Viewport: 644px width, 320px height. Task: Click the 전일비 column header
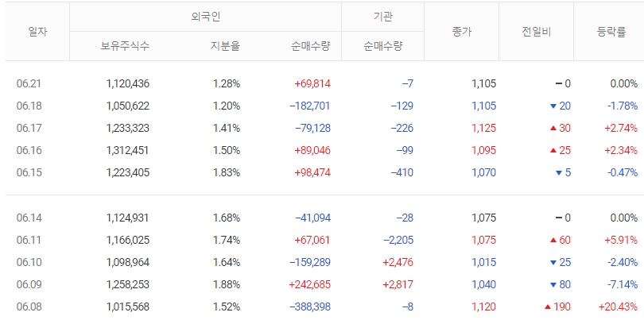pyautogui.click(x=536, y=32)
